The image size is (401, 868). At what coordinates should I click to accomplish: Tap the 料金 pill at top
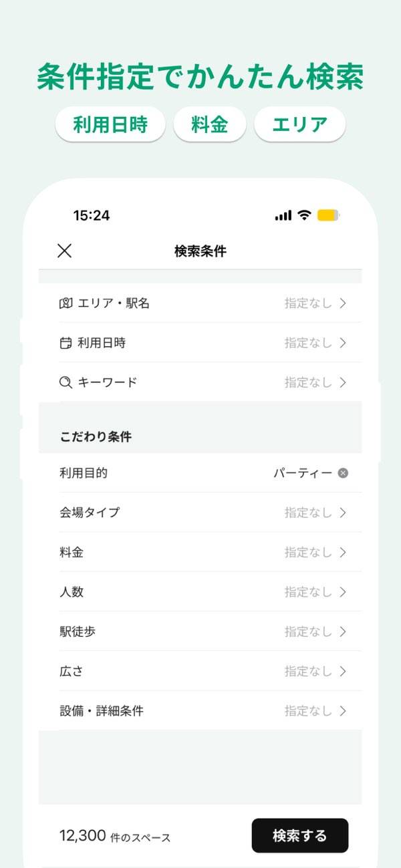click(210, 125)
